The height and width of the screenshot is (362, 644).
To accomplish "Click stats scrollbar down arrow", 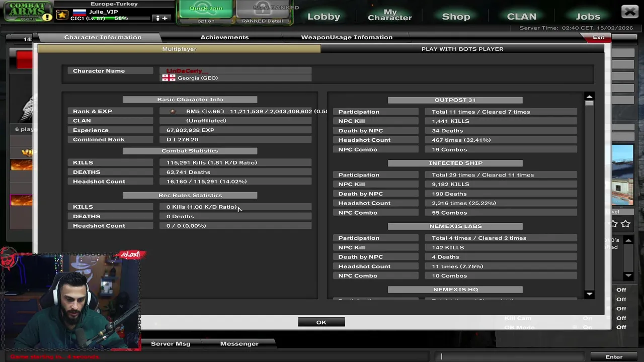I will click(x=589, y=294).
